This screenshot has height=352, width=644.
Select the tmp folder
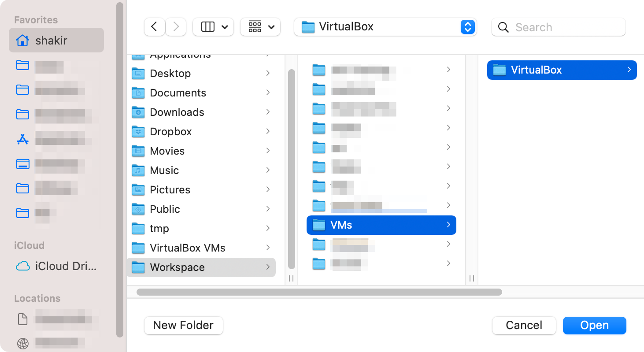pyautogui.click(x=201, y=229)
